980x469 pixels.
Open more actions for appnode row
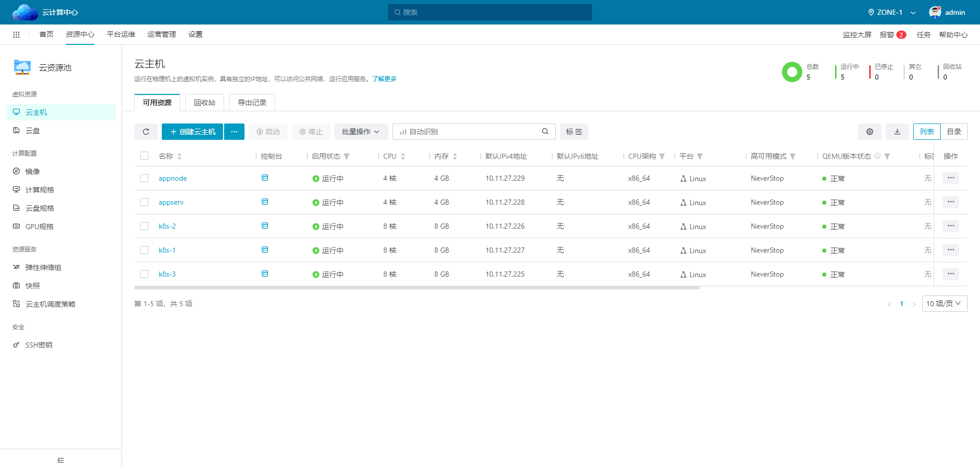coord(950,178)
